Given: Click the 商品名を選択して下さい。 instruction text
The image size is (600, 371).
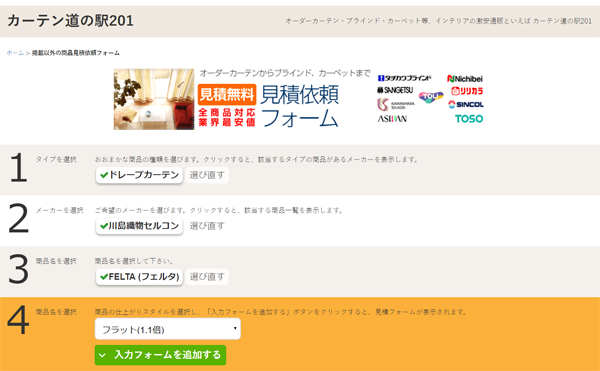Looking at the screenshot, I should (x=134, y=261).
